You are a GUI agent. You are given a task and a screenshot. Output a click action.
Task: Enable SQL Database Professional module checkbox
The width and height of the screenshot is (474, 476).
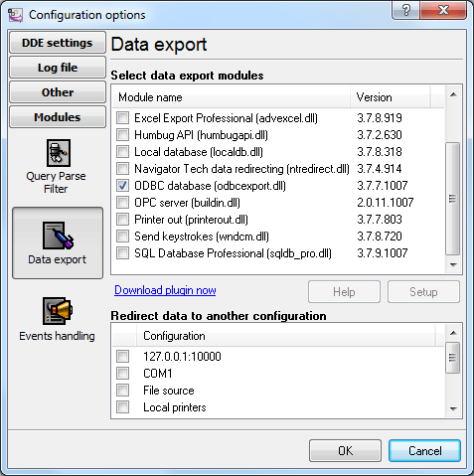coord(122,253)
